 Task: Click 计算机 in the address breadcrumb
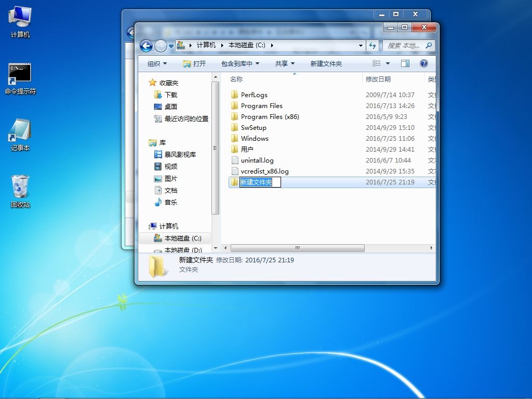tap(206, 45)
